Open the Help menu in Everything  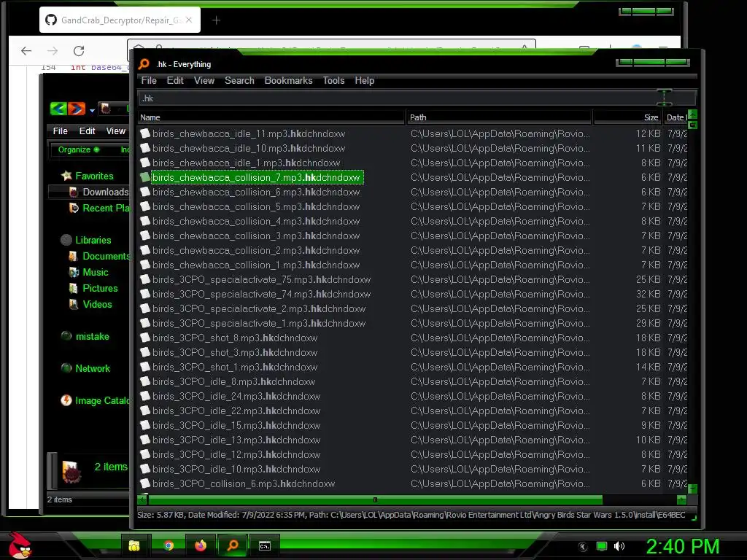(365, 80)
